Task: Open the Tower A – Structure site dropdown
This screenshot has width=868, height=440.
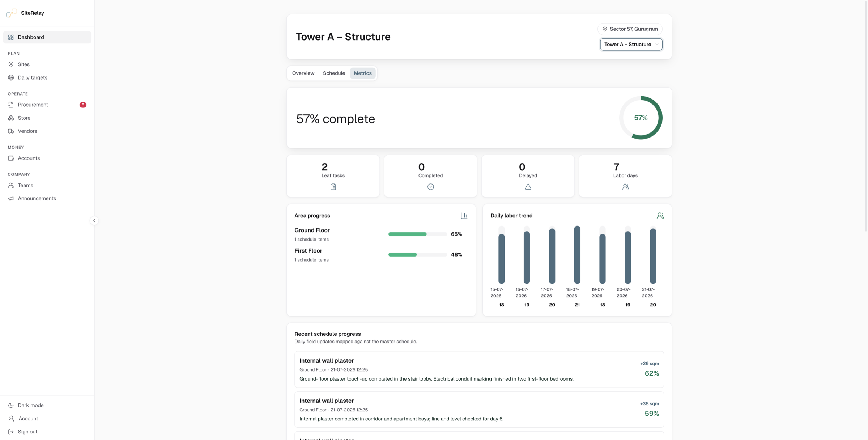Action: 631,44
